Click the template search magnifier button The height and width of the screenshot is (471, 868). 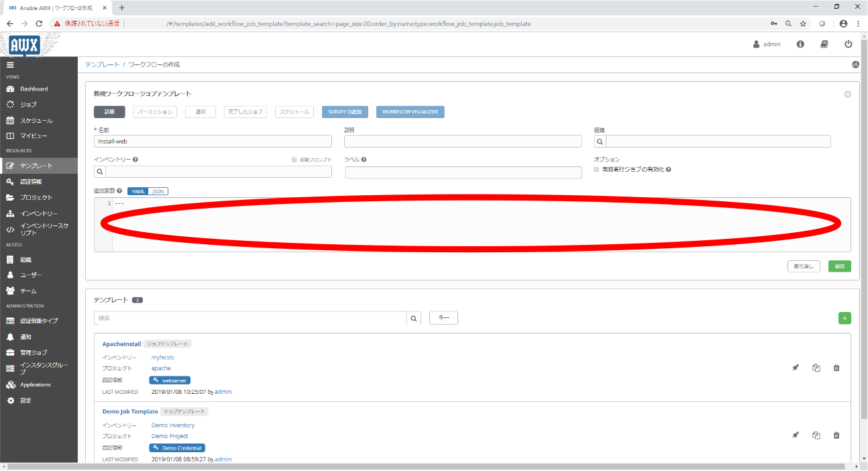(x=414, y=318)
